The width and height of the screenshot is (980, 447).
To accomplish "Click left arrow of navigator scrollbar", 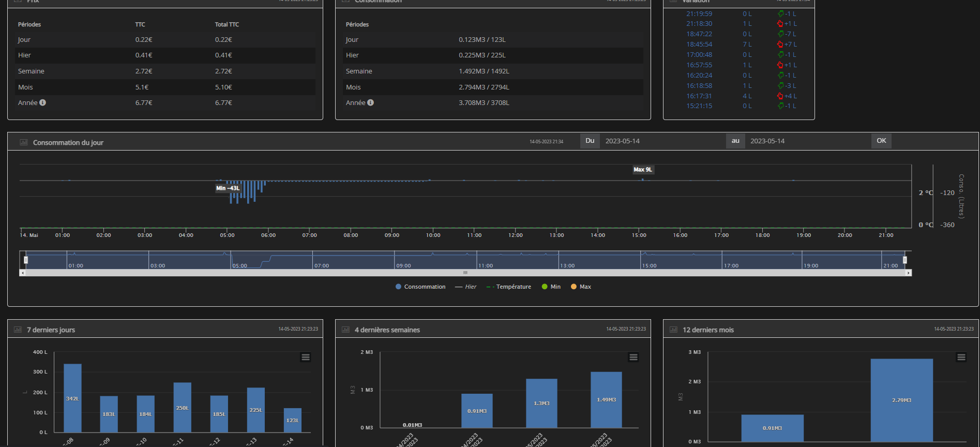I will pyautogui.click(x=22, y=273).
